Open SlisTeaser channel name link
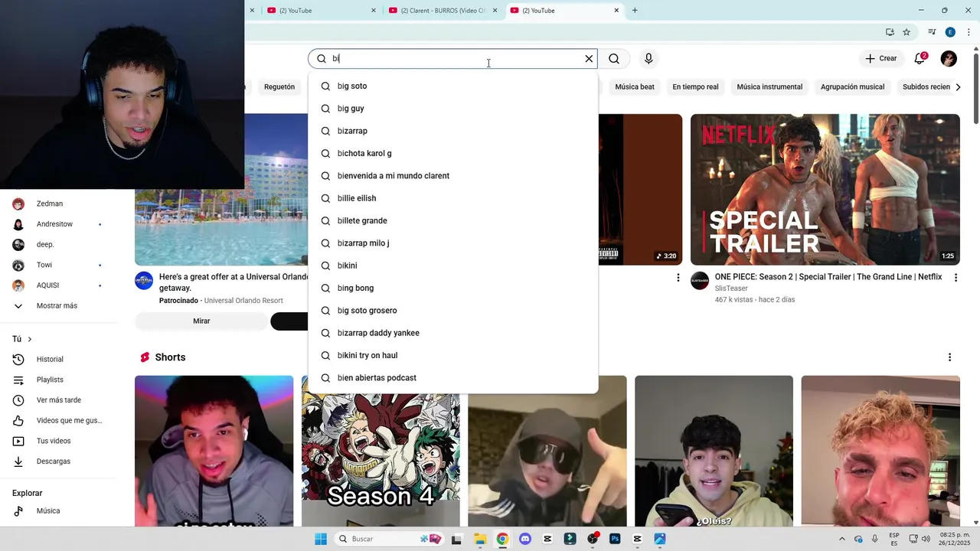Image resolution: width=980 pixels, height=551 pixels. (731, 289)
